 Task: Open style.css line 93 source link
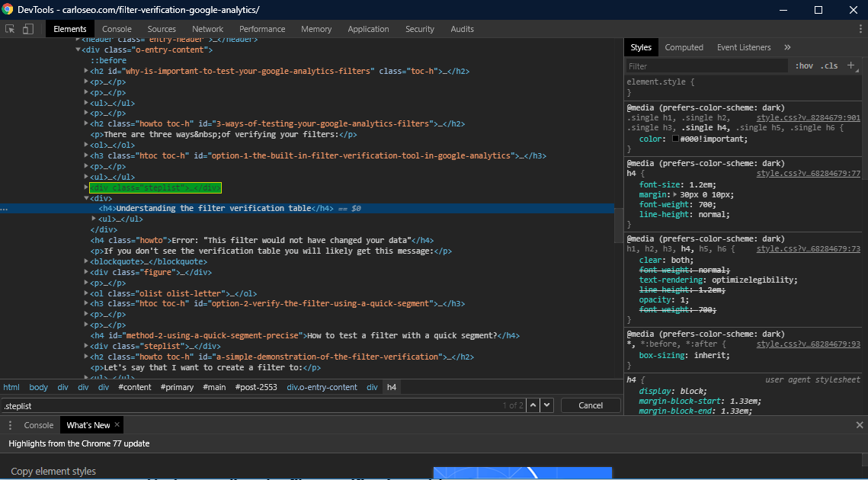click(809, 344)
